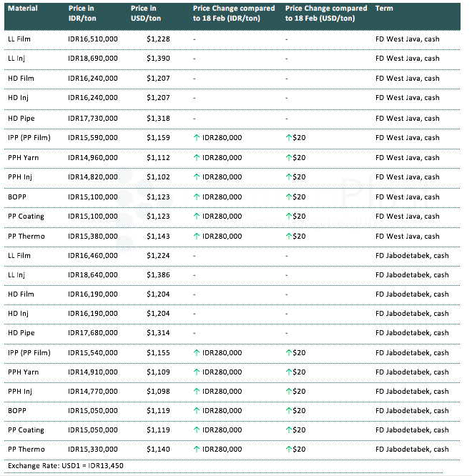
Task: Click the $1,228 price cell
Action: click(x=159, y=39)
